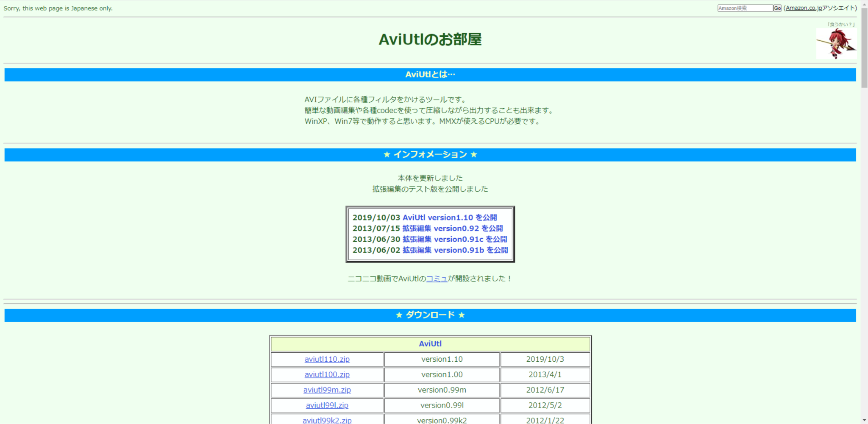Open the ニコニコ動画 コミュ link
The height and width of the screenshot is (424, 868).
(x=436, y=279)
